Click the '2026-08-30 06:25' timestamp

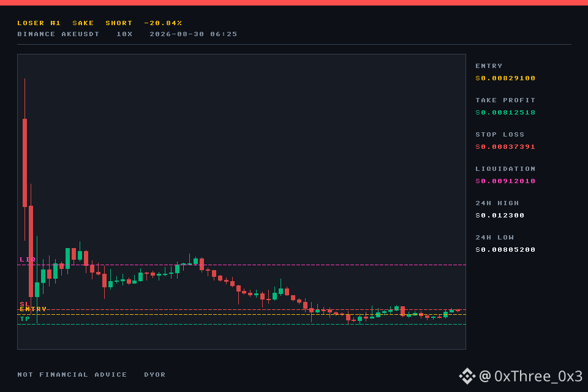coord(194,34)
